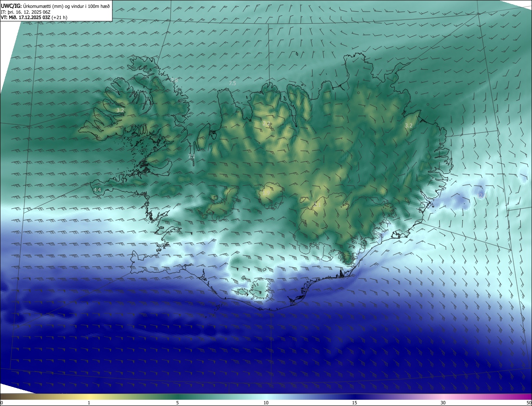Click the '7.5' value label off the north coast

pos(232,83)
